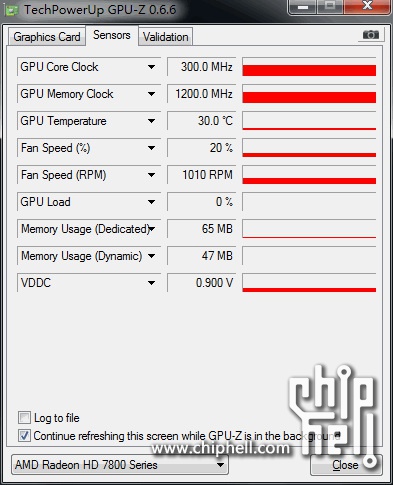Click the 30.0 °C temperature value field

coord(201,121)
